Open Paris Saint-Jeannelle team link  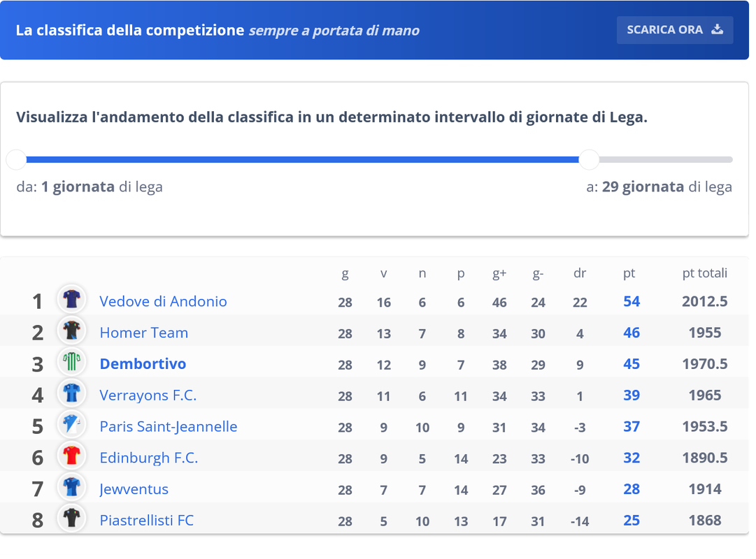(169, 427)
